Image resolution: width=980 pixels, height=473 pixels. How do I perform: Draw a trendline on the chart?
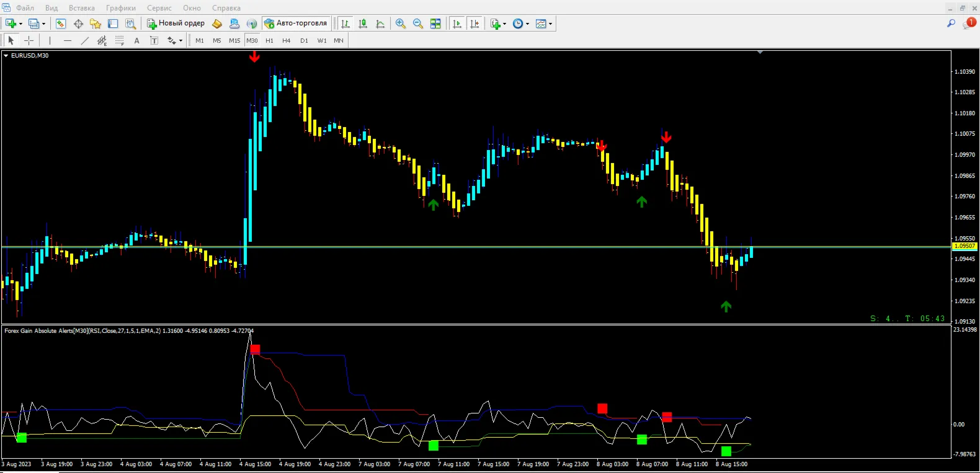pyautogui.click(x=85, y=40)
